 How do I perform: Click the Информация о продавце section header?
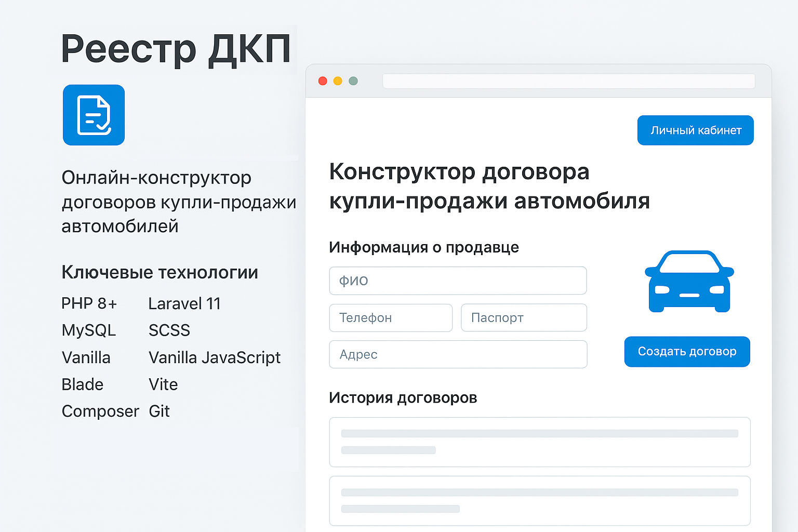point(423,247)
